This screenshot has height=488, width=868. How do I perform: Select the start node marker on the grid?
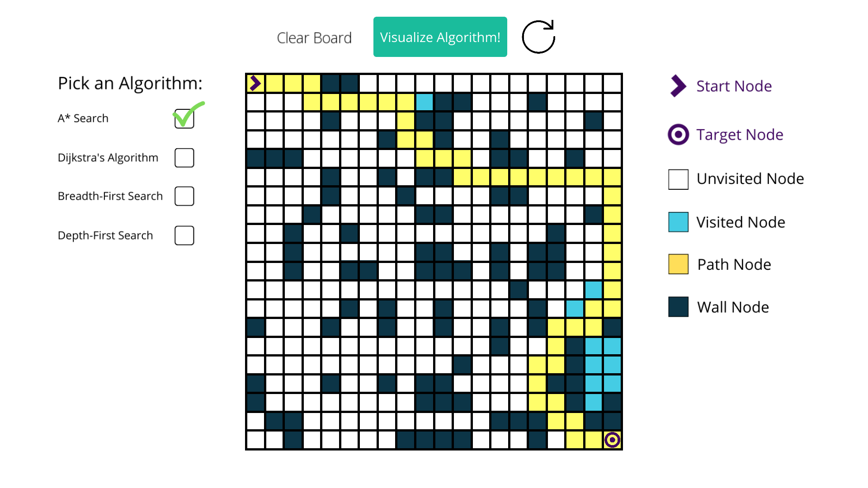click(255, 83)
